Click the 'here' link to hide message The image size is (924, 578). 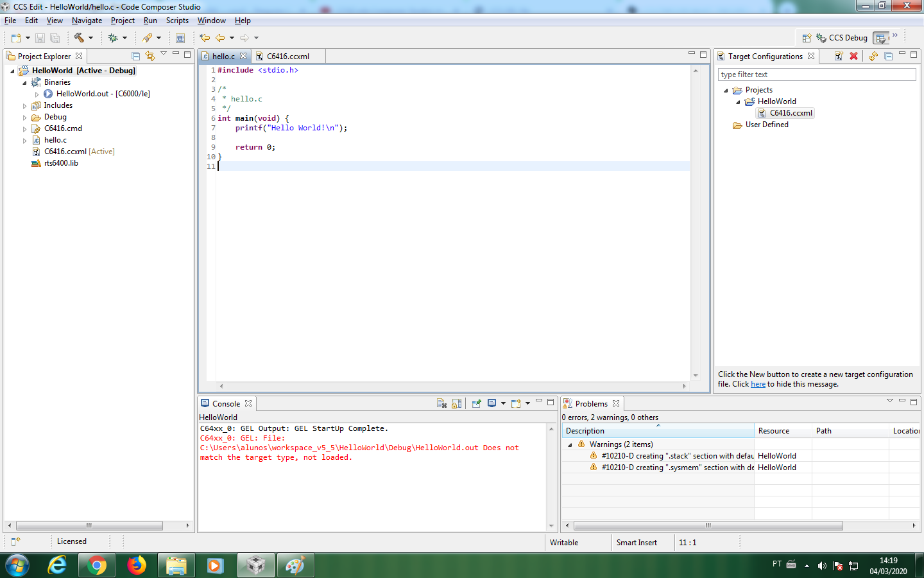[x=758, y=384]
